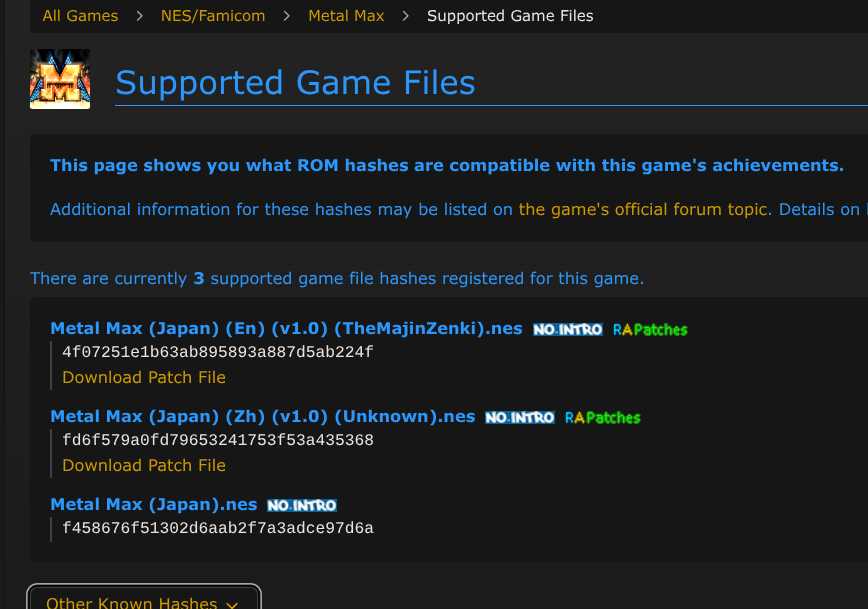The height and width of the screenshot is (609, 868).
Task: Click the Metal Max (Japan) (Zh) Unknown file name
Action: [262, 416]
